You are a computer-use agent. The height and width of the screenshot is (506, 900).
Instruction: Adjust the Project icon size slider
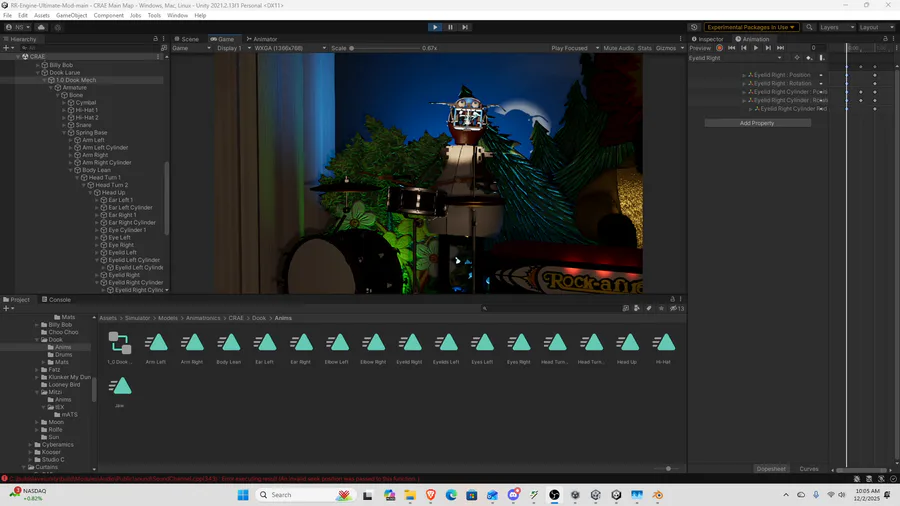668,469
